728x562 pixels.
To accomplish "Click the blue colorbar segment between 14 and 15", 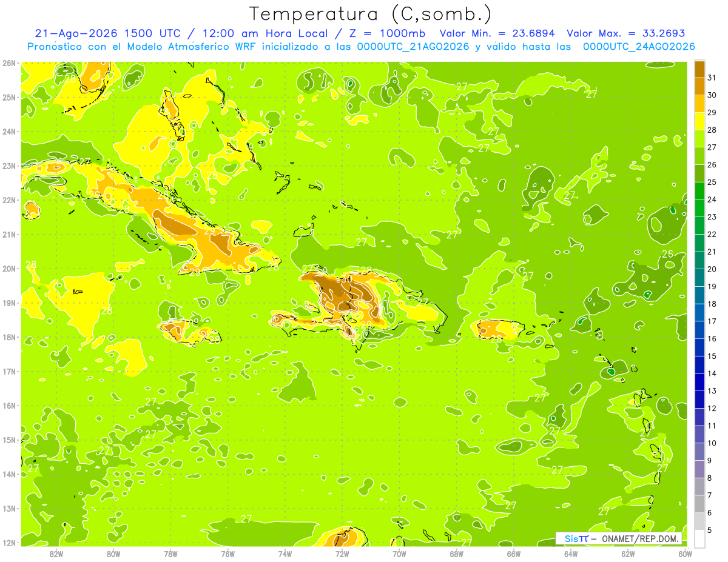I will (699, 365).
